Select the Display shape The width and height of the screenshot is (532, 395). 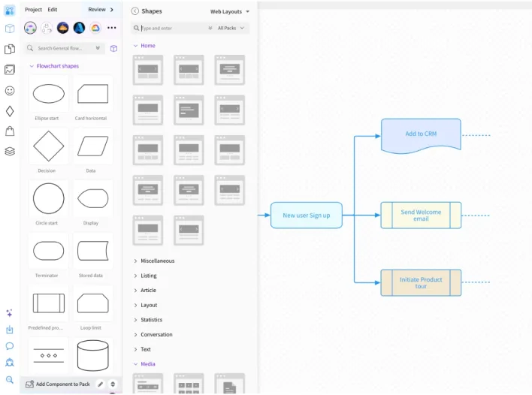[x=92, y=198]
